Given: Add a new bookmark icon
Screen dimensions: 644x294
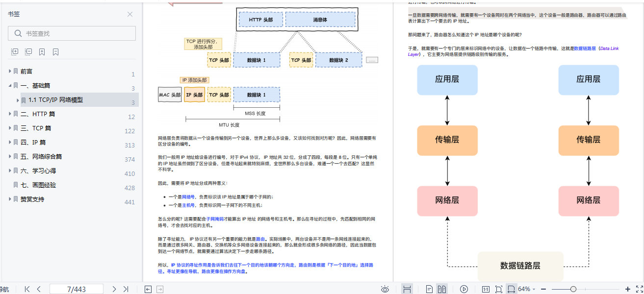Looking at the screenshot, I should tap(42, 51).
